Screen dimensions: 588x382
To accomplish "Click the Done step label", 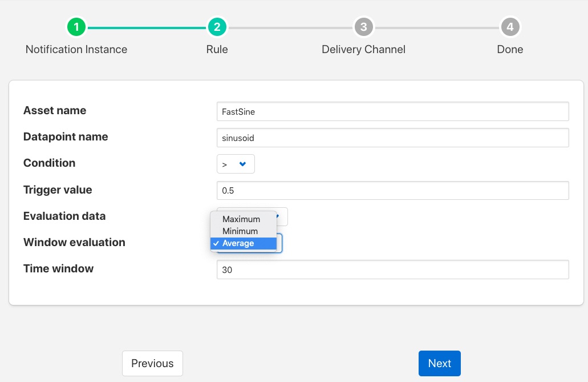I will pyautogui.click(x=510, y=50).
